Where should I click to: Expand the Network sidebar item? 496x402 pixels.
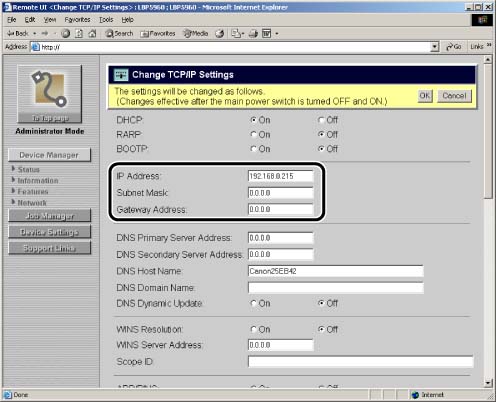tap(29, 203)
